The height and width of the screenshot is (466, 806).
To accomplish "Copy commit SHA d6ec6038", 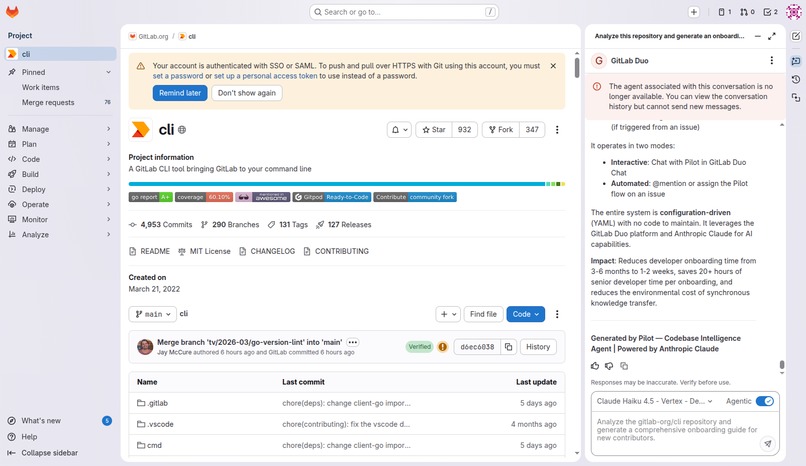I will tap(508, 347).
